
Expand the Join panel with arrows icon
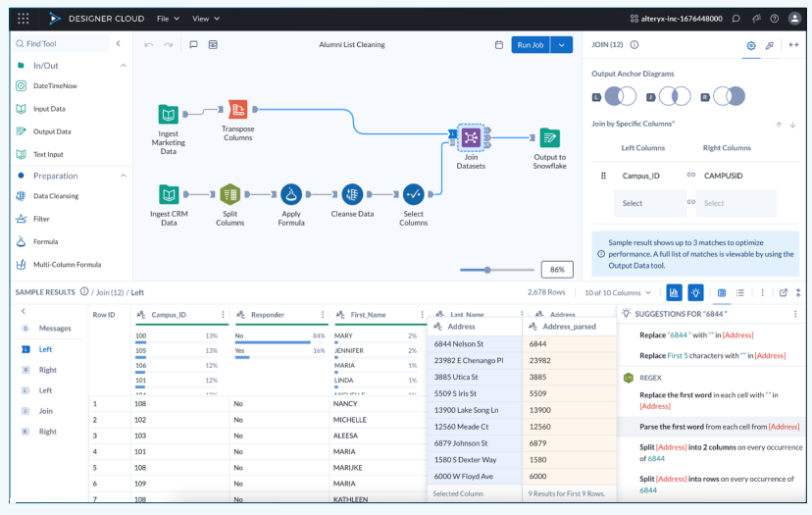(793, 45)
